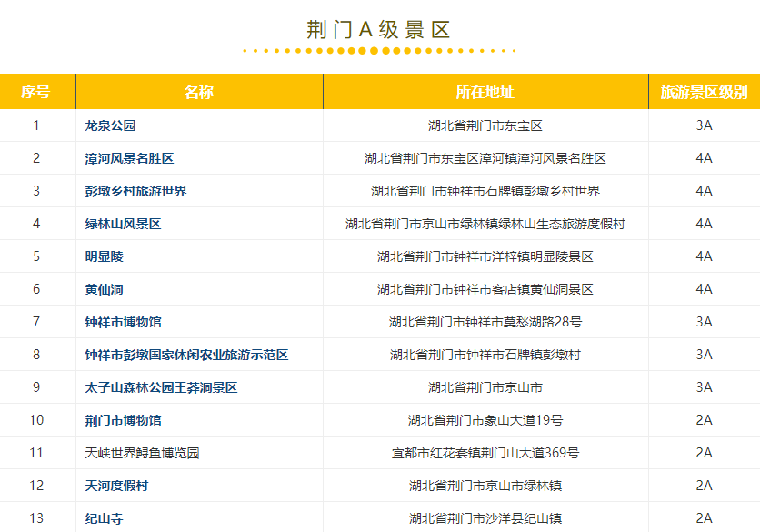Click the 3A level for 龙泉公园
This screenshot has height=532, width=760.
[704, 125]
